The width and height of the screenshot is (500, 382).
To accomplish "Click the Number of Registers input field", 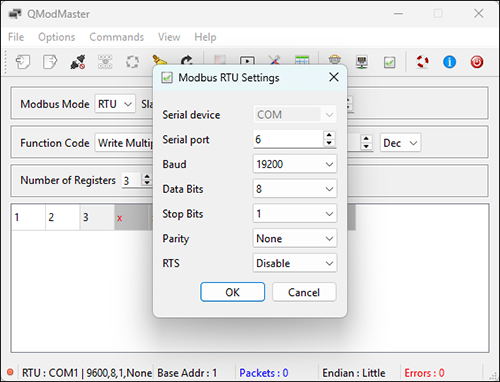I will point(132,180).
